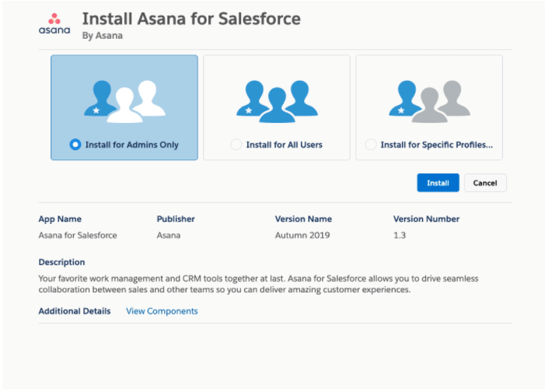The image size is (545, 392).
Task: Click the Version Number column heading
Action: pos(426,219)
